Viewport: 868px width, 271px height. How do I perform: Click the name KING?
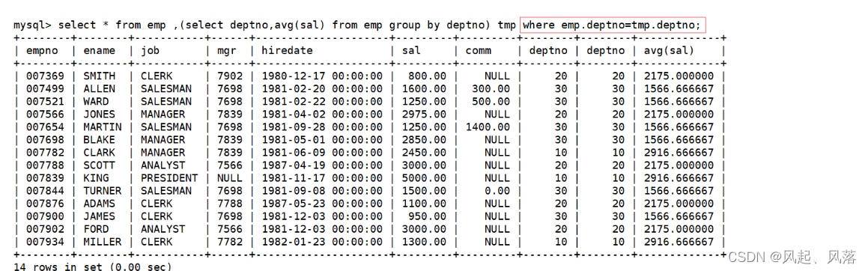[x=96, y=178]
